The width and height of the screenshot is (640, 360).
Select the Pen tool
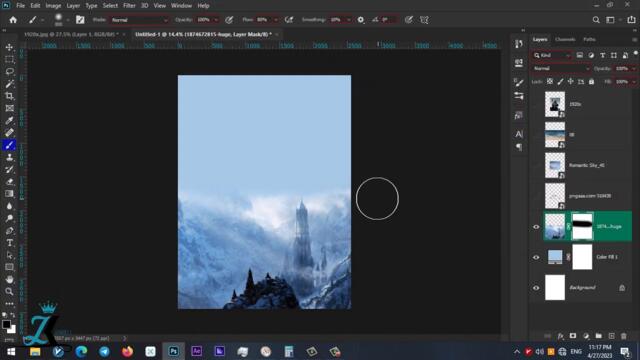click(9, 231)
